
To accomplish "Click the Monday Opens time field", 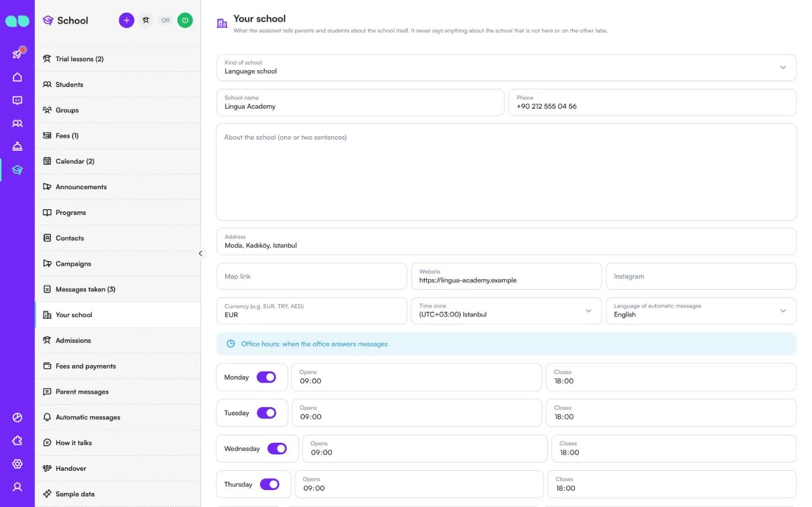I will (x=416, y=377).
